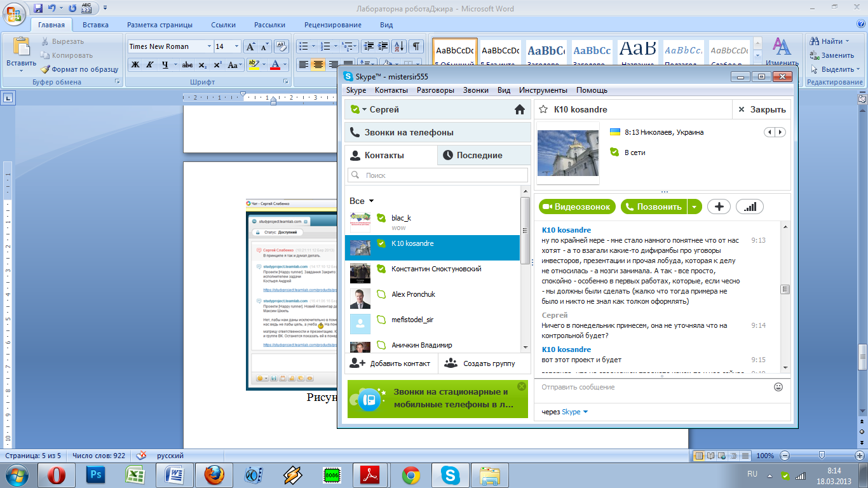Open the Разметка страницы ribbon tab
Image resolution: width=868 pixels, height=488 pixels.
tap(159, 25)
